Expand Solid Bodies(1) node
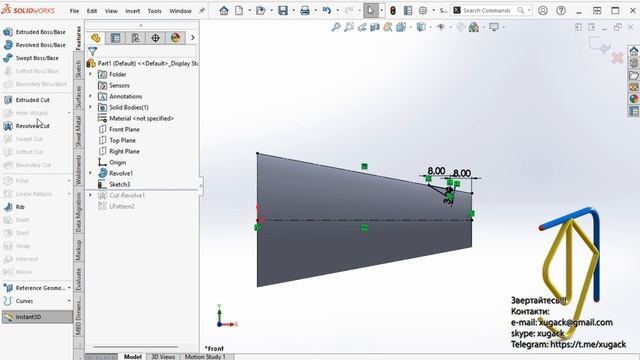Viewport: 640px width, 360px height. click(91, 107)
